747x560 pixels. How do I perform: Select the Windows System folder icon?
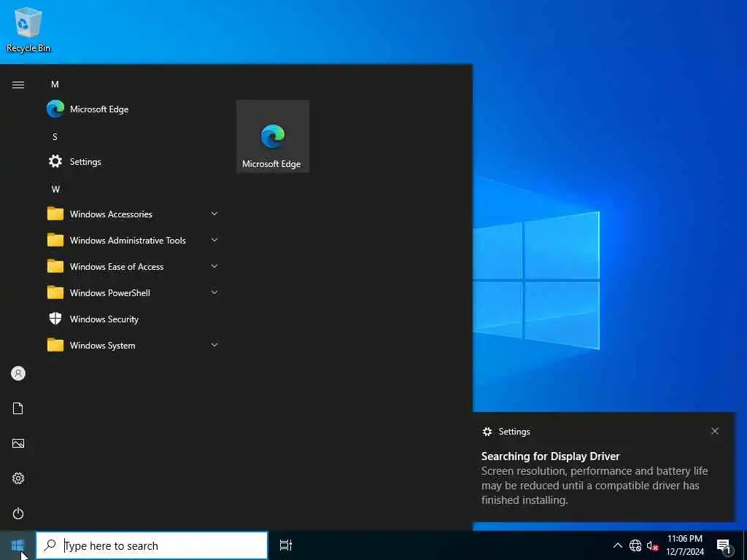click(55, 345)
